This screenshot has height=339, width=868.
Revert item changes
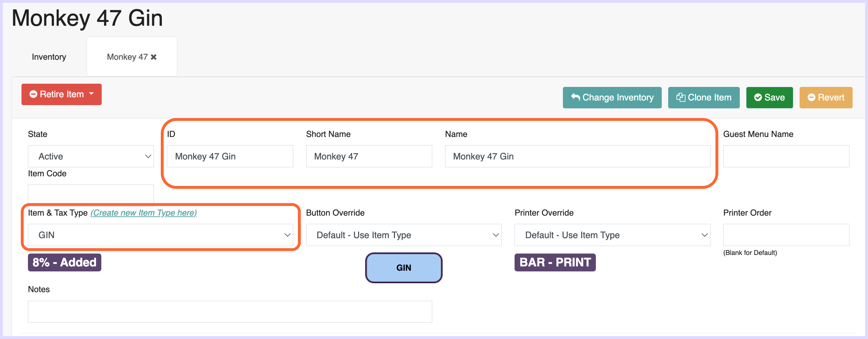(826, 98)
